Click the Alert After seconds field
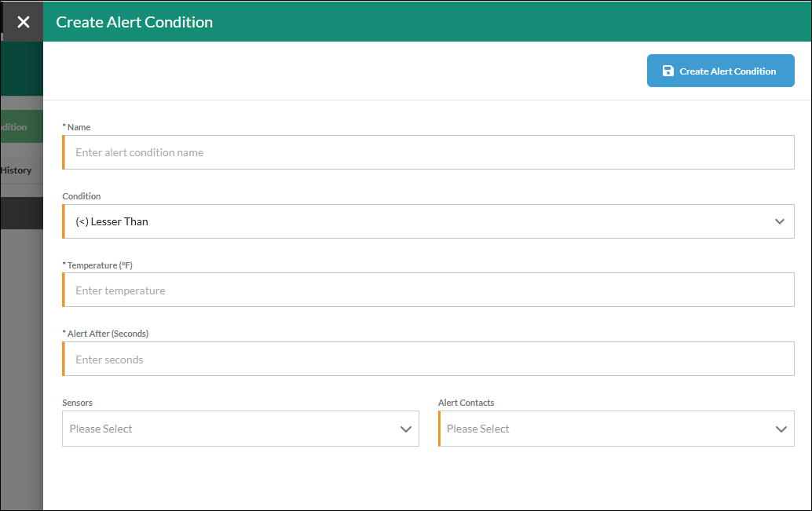812x511 pixels. coord(428,359)
